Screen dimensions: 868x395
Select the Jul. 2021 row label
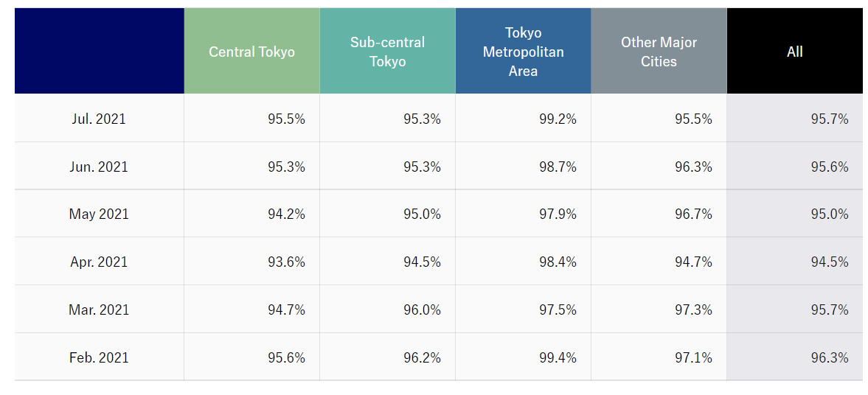[x=99, y=119]
